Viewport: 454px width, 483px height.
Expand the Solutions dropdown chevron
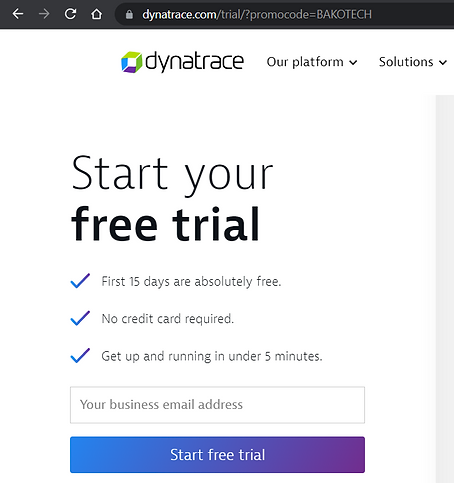443,63
